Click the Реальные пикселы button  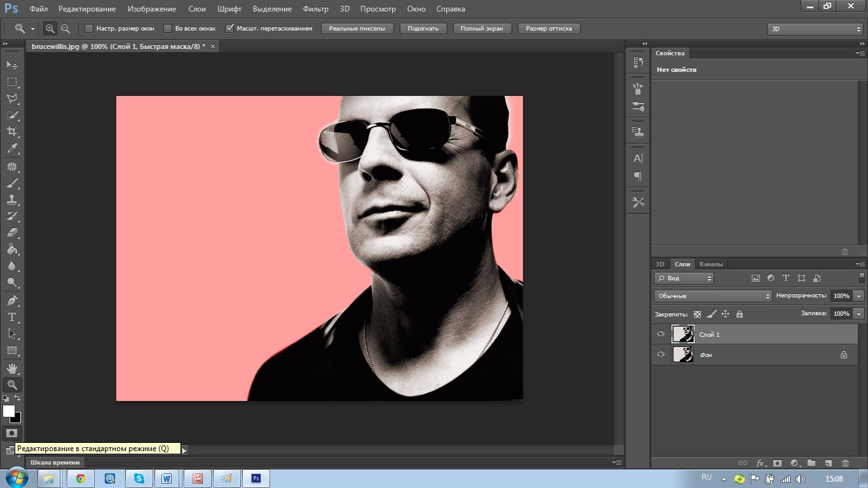356,29
